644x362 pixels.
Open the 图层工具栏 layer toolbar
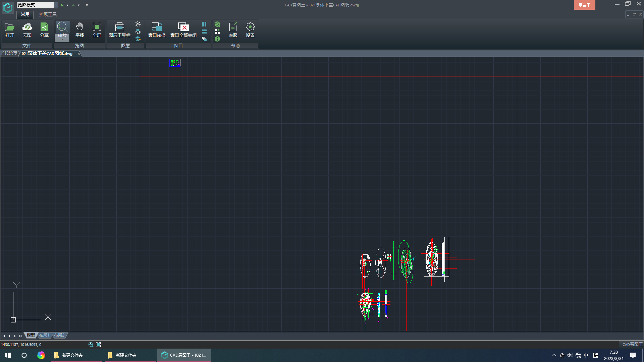119,30
